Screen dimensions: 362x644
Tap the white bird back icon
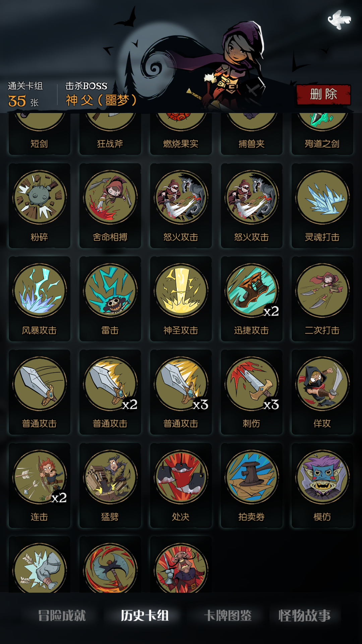[339, 19]
